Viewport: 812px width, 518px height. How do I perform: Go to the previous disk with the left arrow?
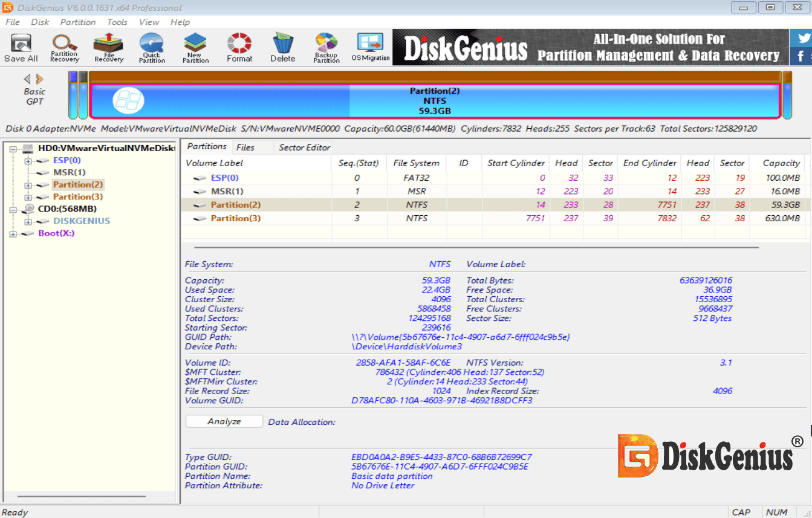[x=27, y=79]
